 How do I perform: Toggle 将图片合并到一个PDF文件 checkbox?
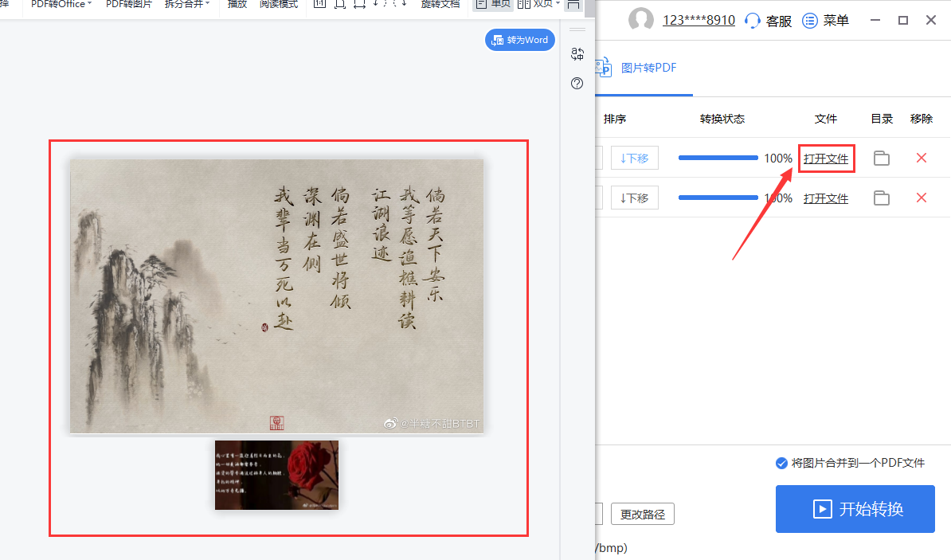click(781, 463)
